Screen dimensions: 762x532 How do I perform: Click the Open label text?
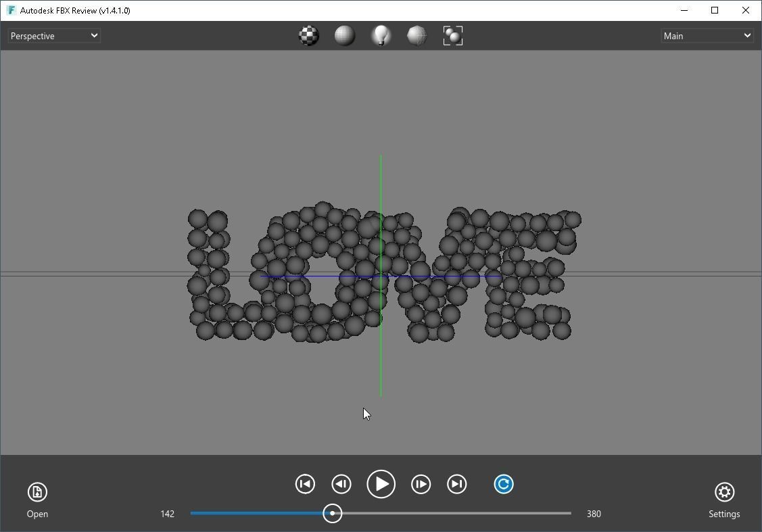pos(37,514)
